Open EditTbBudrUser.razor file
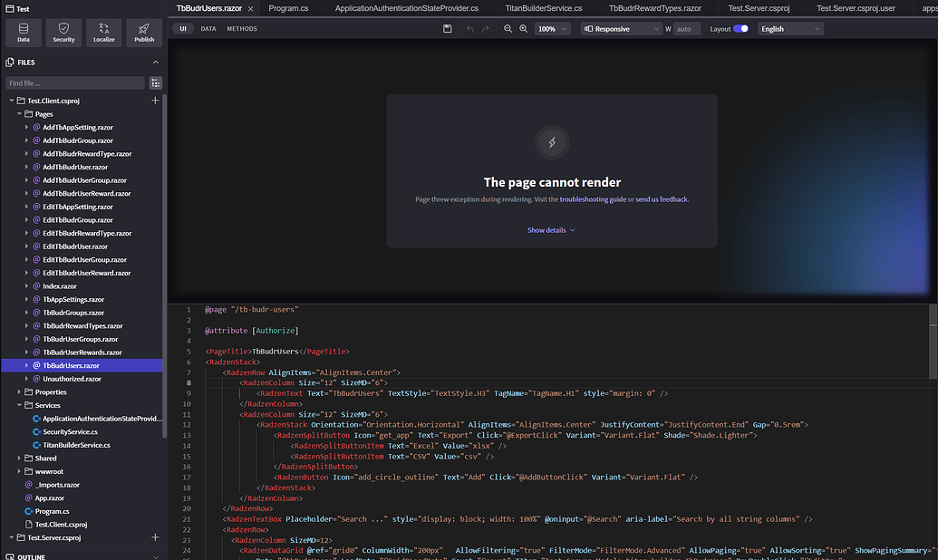 (75, 246)
